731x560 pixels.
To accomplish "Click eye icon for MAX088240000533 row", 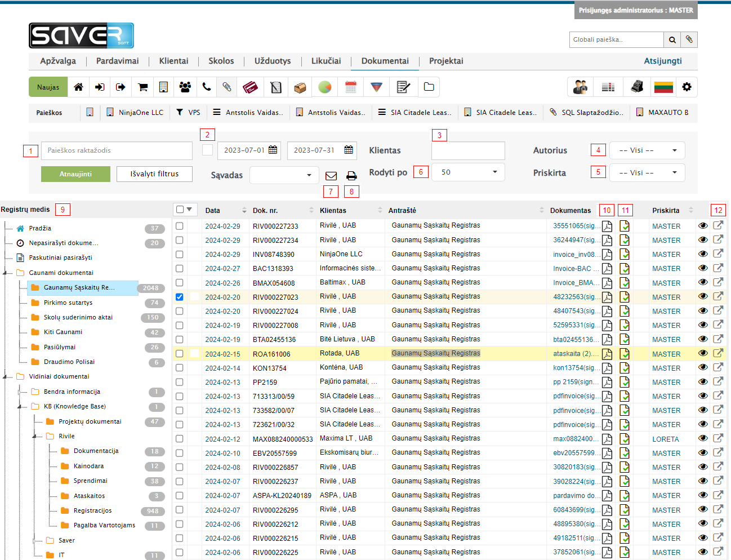I will click(x=703, y=438).
